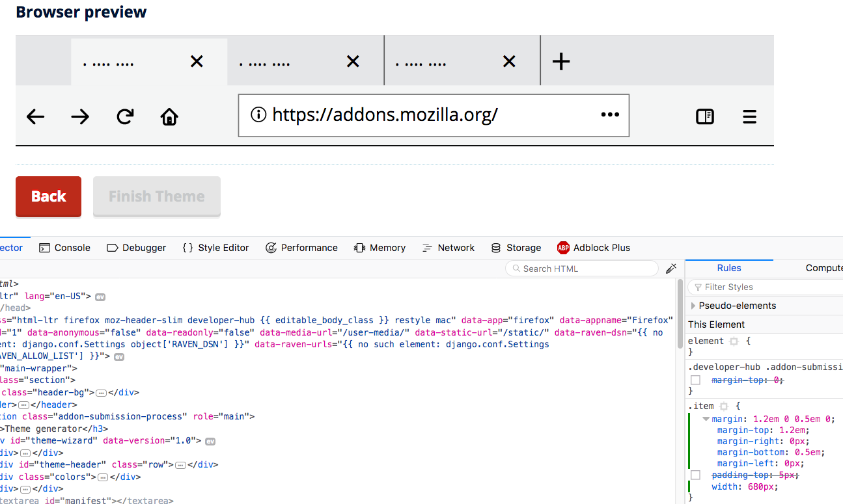
Task: Click the Search HTML field
Action: click(582, 269)
